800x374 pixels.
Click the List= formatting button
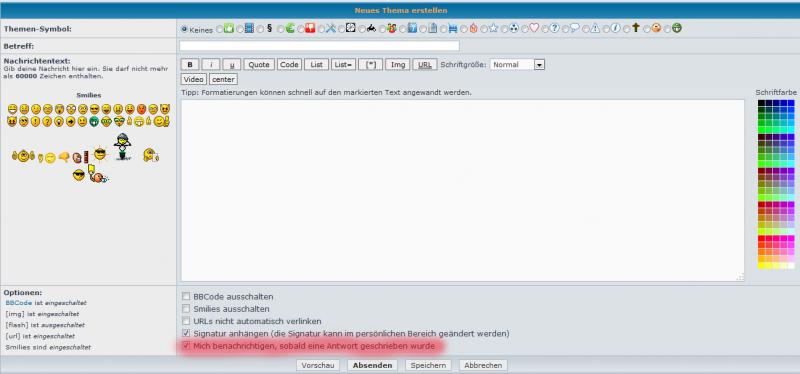coord(343,65)
